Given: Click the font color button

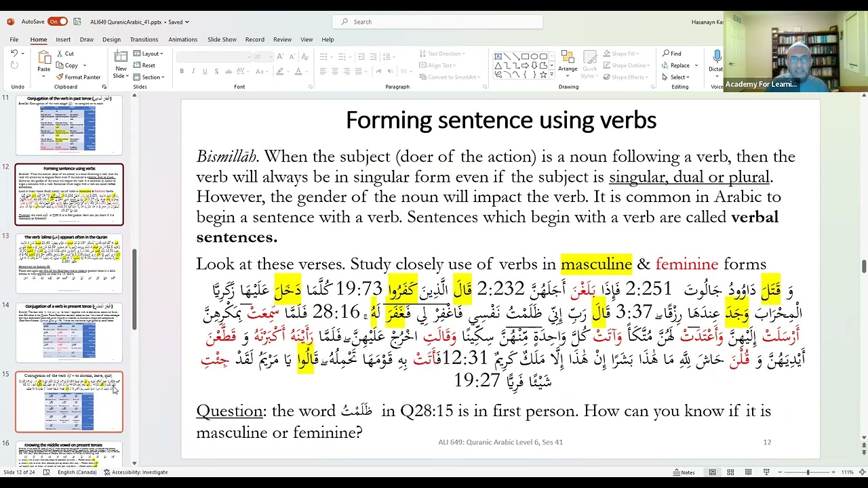Looking at the screenshot, I should 298,71.
